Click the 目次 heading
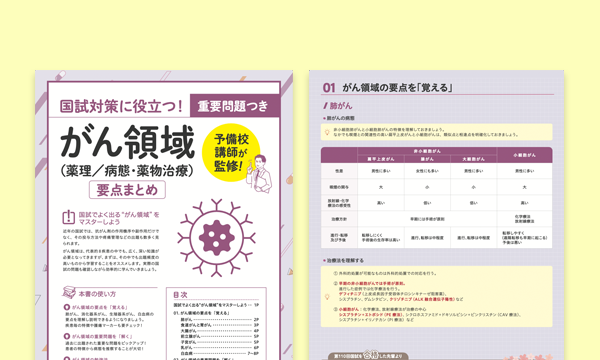 (180, 295)
